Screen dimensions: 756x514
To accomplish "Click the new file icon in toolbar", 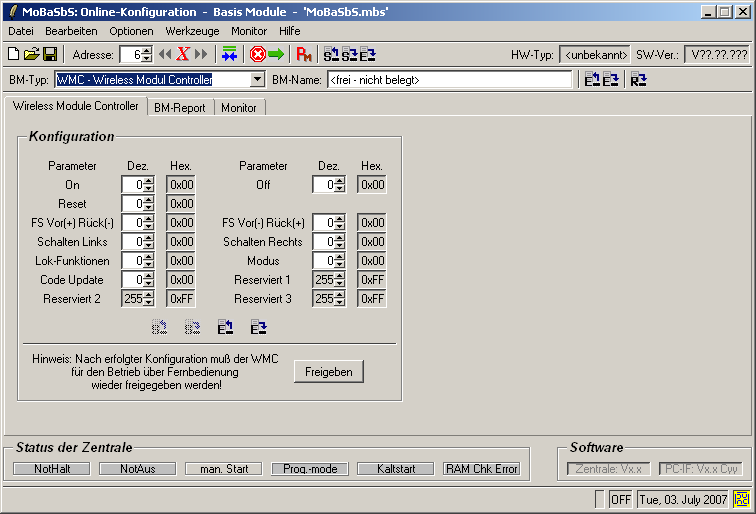I will 13,54.
